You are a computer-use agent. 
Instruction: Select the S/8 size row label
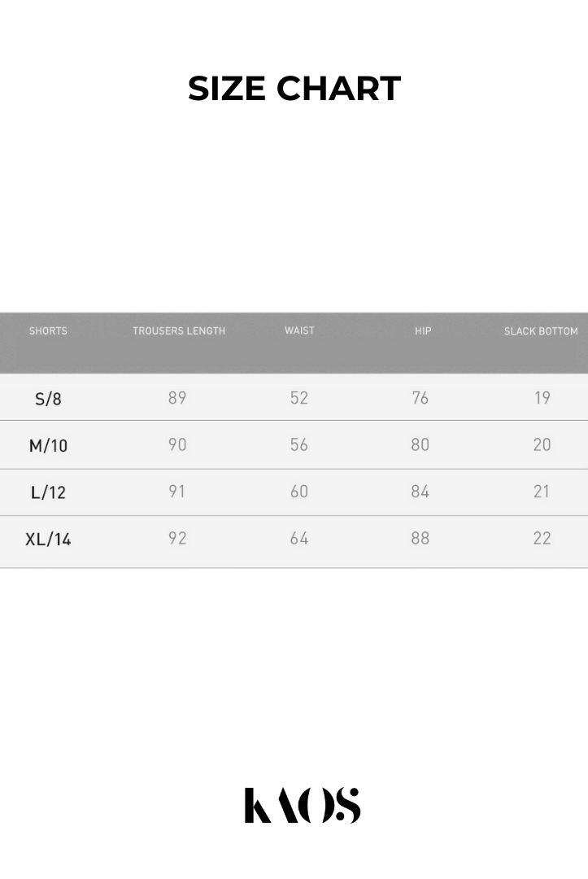48,399
